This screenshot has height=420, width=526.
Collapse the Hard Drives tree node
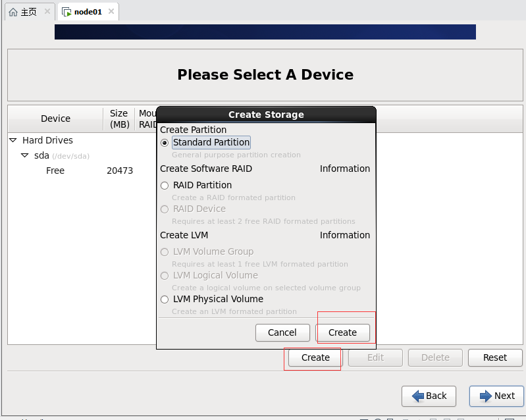tap(13, 140)
